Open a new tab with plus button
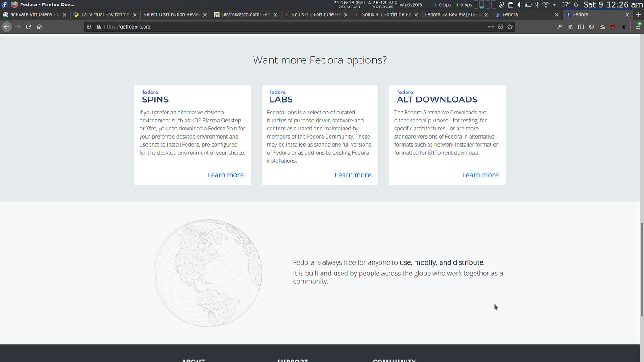The width and height of the screenshot is (644, 362). [x=638, y=14]
